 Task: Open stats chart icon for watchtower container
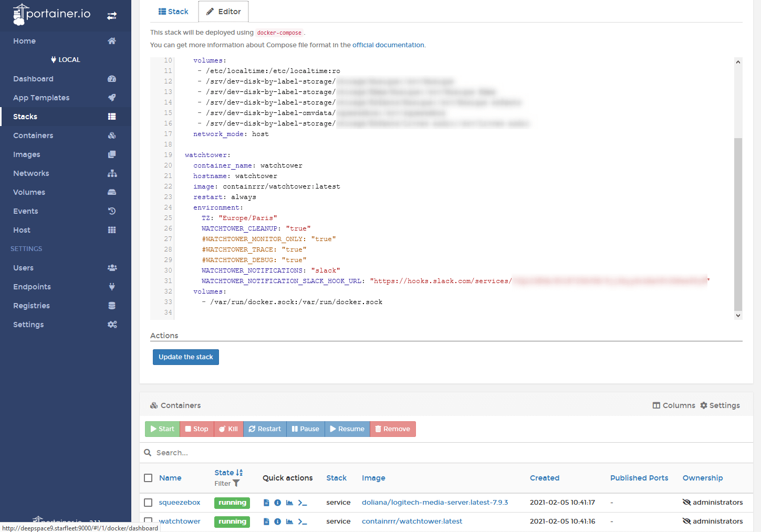(x=289, y=521)
